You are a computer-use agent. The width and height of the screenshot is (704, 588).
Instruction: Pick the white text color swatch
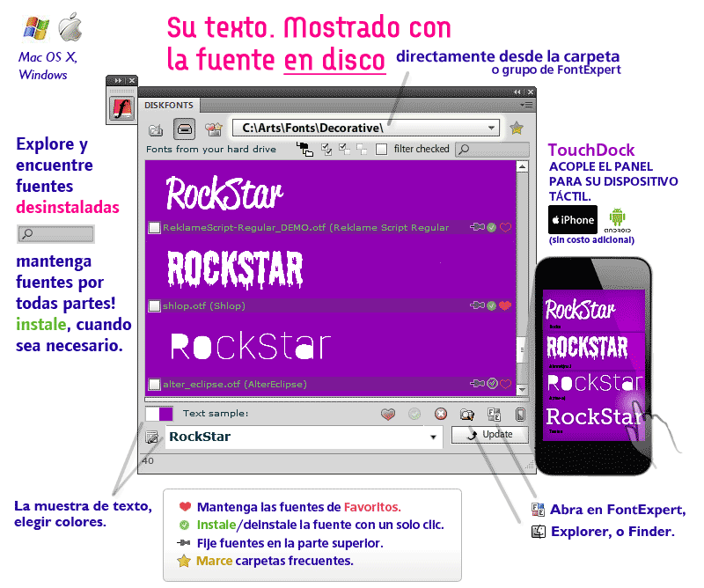click(152, 414)
